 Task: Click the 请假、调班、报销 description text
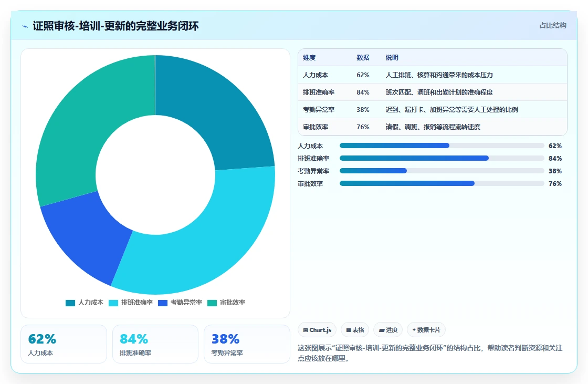tap(433, 127)
